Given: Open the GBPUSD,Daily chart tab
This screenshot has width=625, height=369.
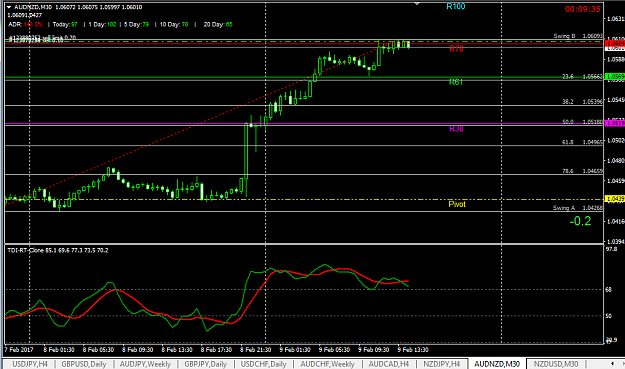Looking at the screenshot, I should pos(84,364).
